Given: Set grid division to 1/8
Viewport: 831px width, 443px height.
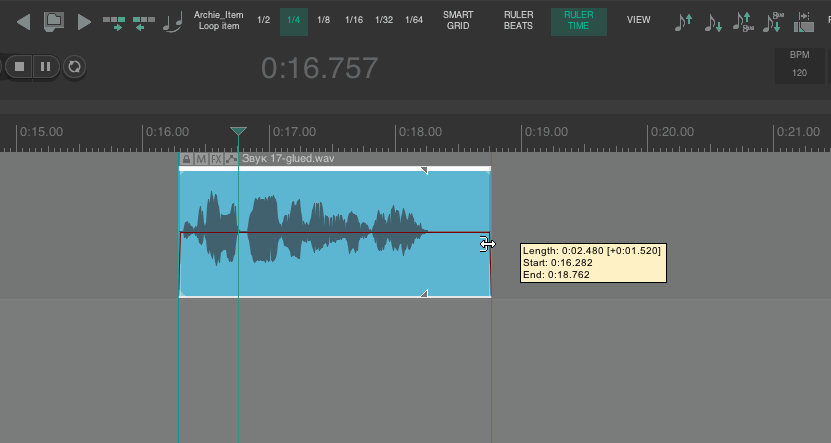Looking at the screenshot, I should pos(324,20).
